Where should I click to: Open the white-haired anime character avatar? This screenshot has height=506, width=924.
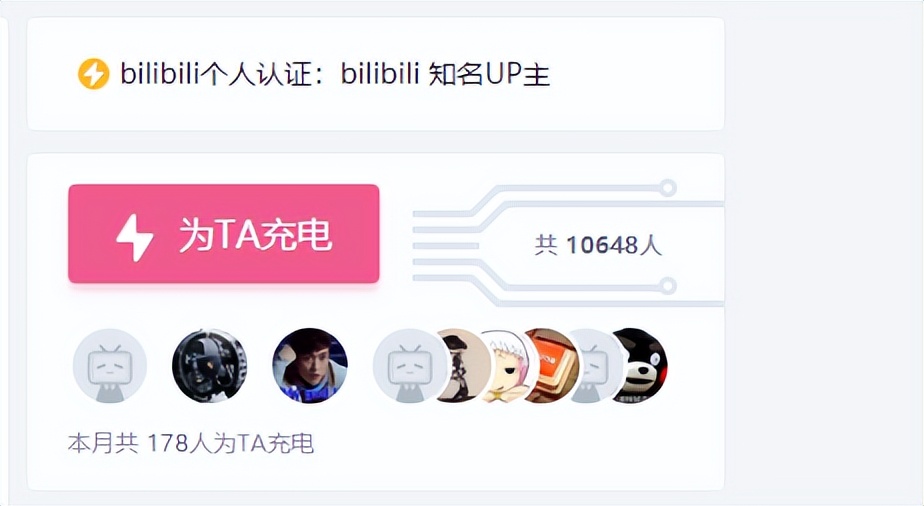click(x=505, y=366)
